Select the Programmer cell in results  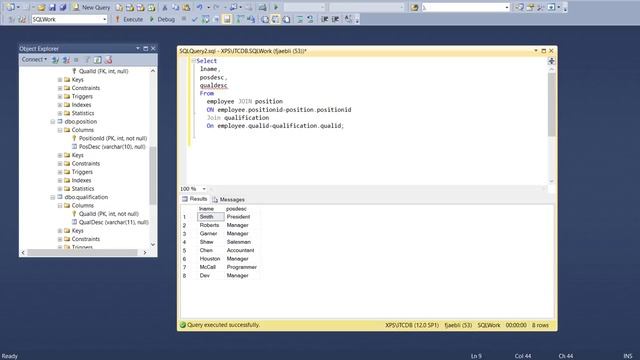click(x=242, y=267)
